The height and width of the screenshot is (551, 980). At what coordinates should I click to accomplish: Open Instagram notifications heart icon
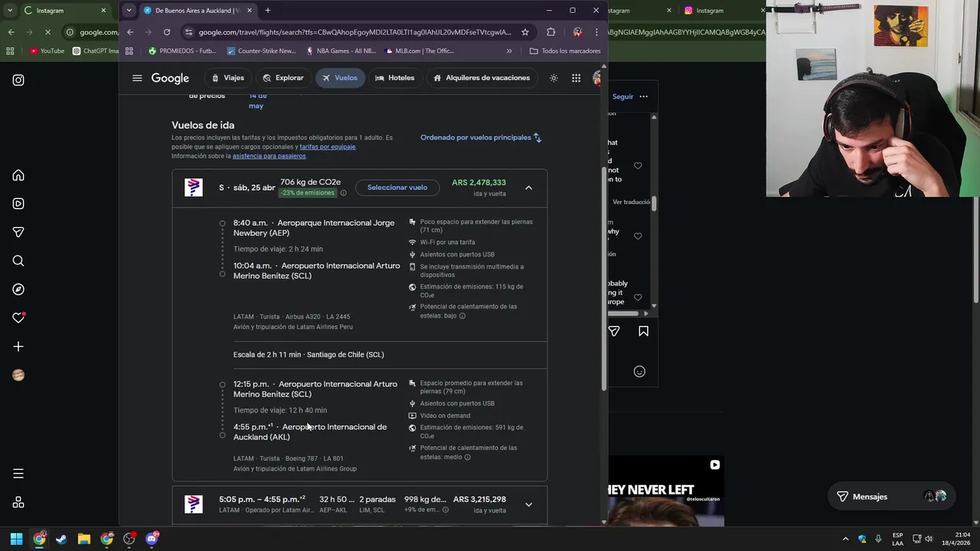18,318
